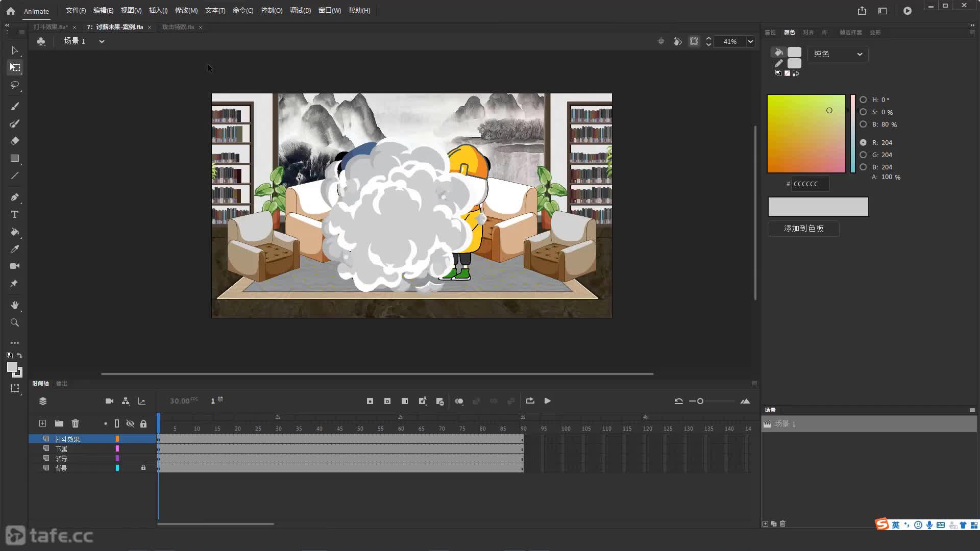Select the Lasso tool
980x551 pixels.
point(15,85)
